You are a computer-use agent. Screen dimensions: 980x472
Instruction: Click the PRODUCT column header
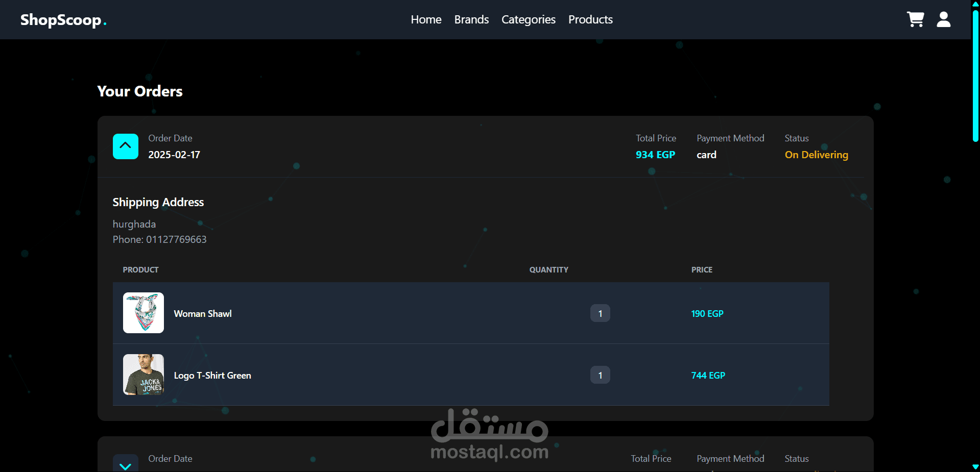coord(140,269)
